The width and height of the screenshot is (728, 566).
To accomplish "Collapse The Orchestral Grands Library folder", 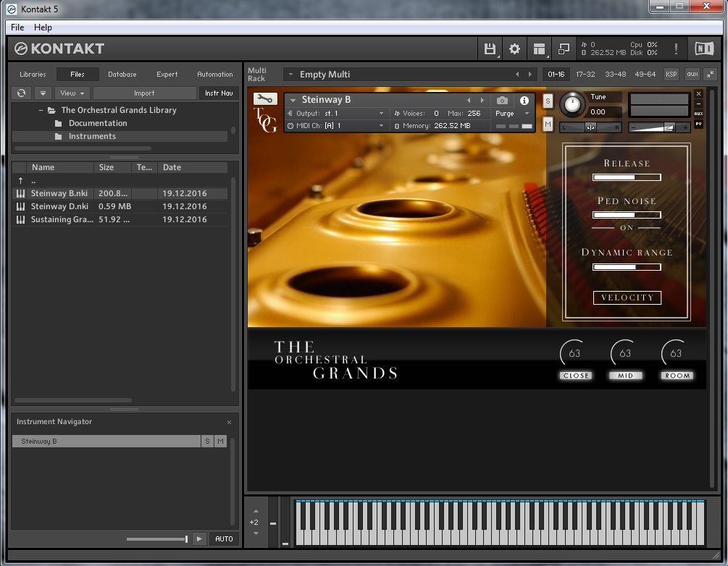I will point(41,111).
